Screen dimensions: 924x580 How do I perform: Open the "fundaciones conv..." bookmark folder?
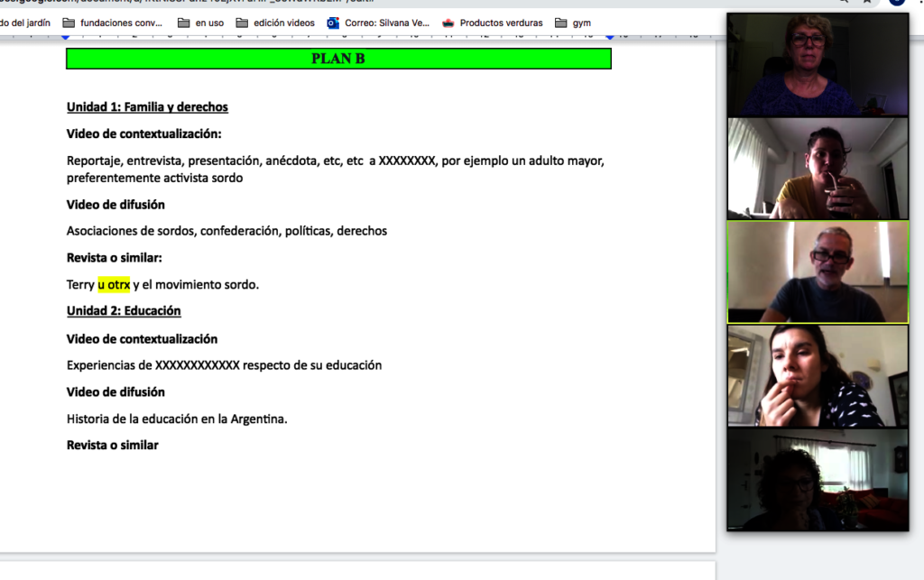pos(112,23)
